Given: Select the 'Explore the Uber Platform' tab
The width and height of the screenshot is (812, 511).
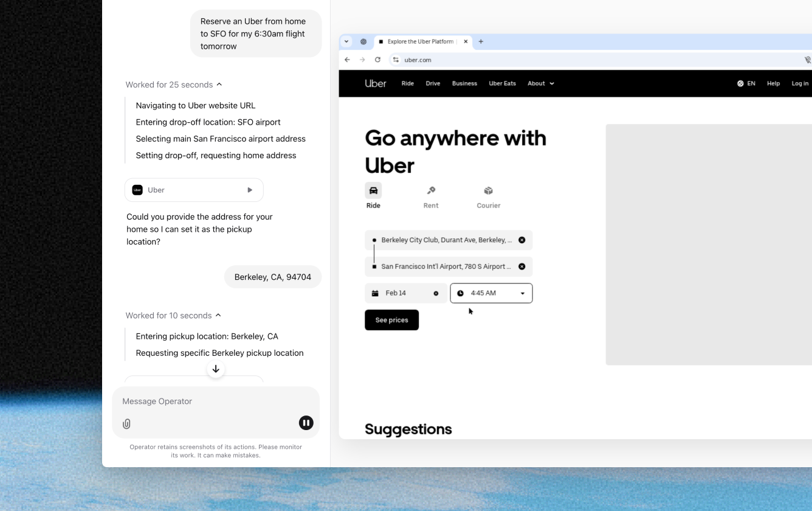Looking at the screenshot, I should pyautogui.click(x=423, y=41).
